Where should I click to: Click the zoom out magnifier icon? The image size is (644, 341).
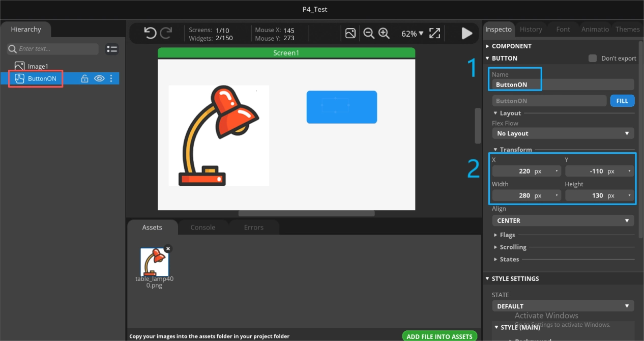pyautogui.click(x=369, y=34)
